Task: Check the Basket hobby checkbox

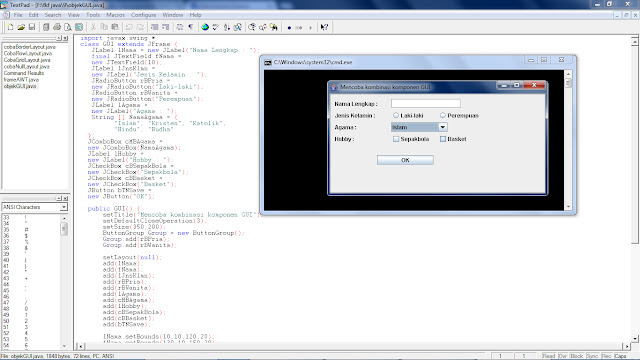Action: (443, 139)
